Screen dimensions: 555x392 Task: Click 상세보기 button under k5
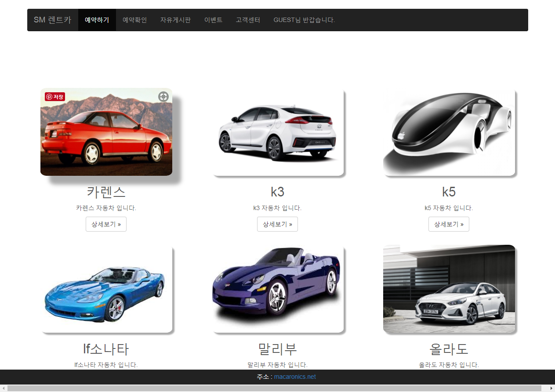(449, 224)
